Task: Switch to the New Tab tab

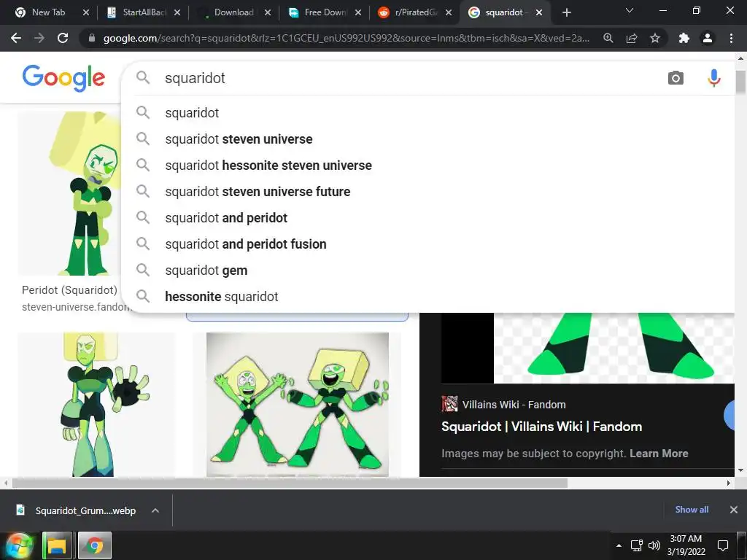Action: pos(48,12)
